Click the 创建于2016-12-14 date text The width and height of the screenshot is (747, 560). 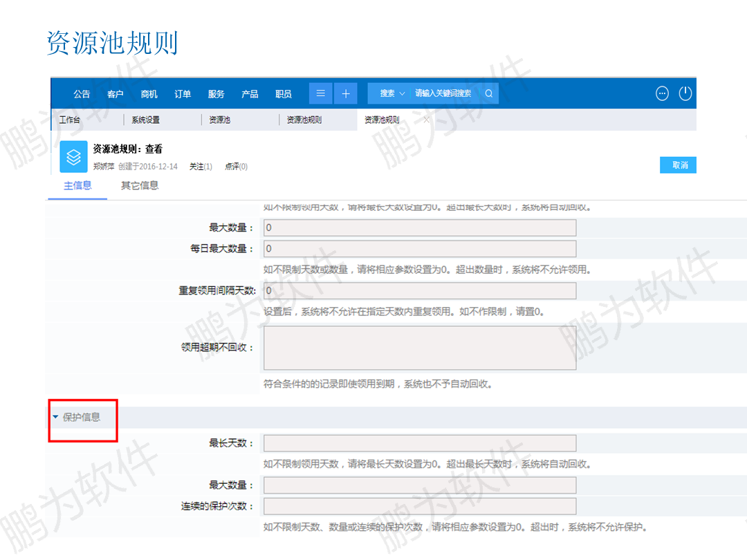[148, 166]
